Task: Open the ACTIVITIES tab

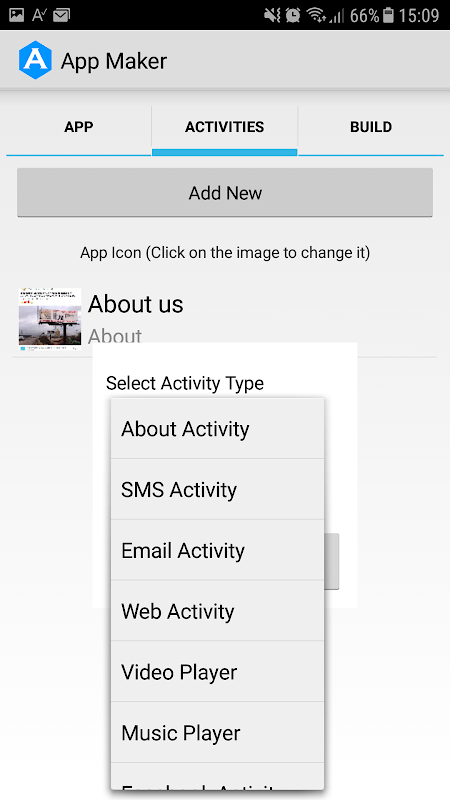Action: click(x=224, y=127)
